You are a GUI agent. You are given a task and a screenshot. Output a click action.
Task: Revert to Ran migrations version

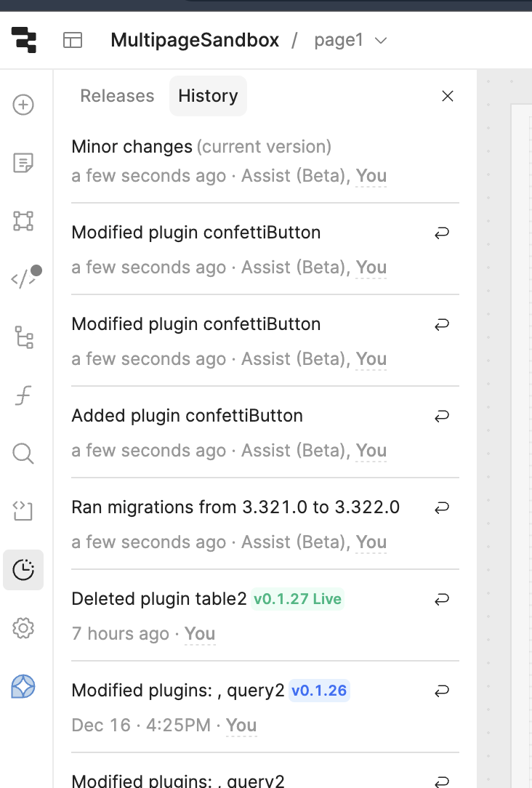click(441, 508)
